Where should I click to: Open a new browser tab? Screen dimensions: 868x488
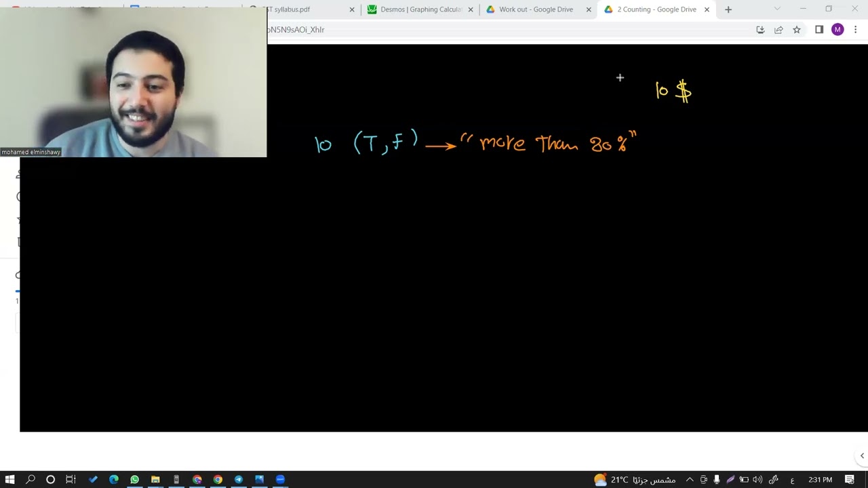pos(728,9)
